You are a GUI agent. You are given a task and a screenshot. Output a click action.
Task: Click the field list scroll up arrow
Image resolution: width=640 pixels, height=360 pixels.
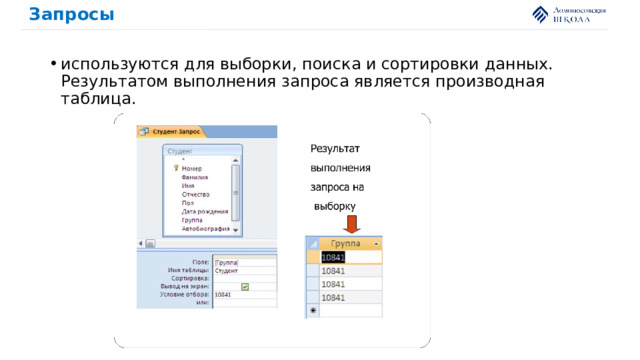click(236, 160)
